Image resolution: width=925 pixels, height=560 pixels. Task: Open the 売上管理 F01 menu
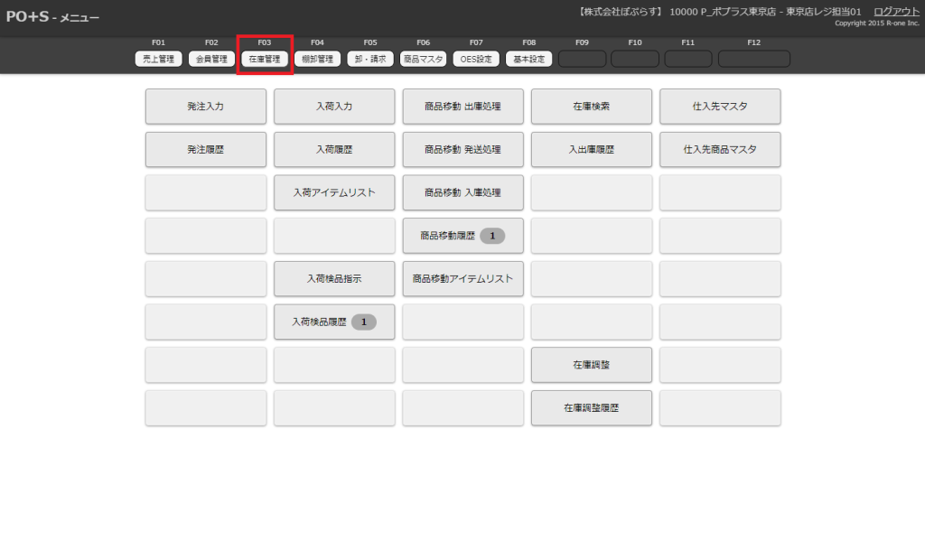coord(159,59)
